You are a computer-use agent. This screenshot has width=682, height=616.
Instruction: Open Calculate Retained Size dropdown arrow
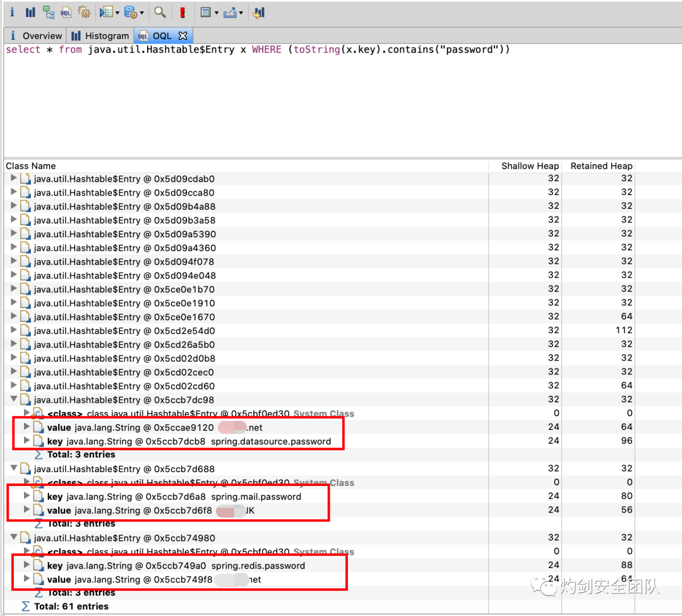click(216, 13)
